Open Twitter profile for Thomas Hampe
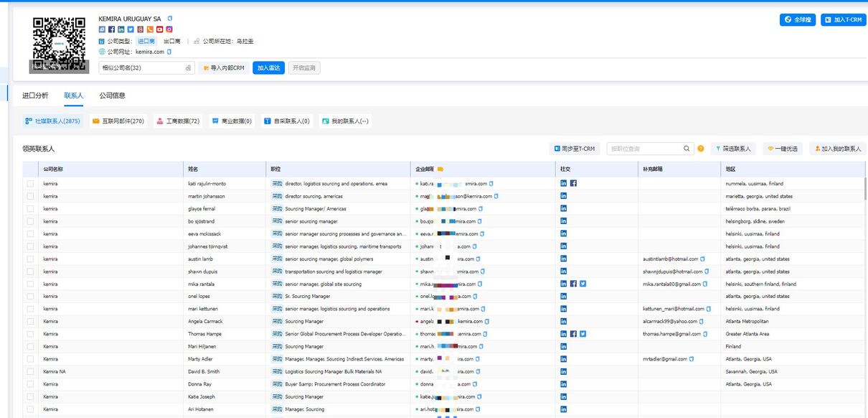868x418 pixels. pos(582,334)
